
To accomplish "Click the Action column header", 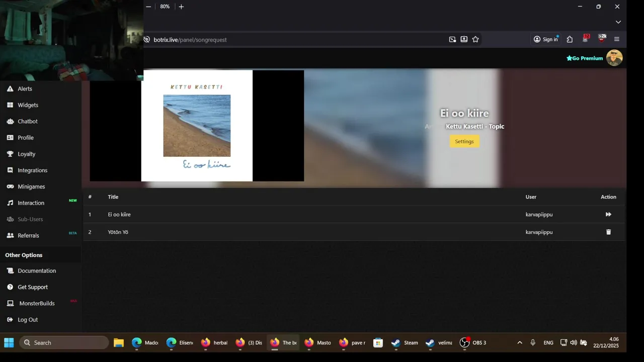I will [608, 197].
